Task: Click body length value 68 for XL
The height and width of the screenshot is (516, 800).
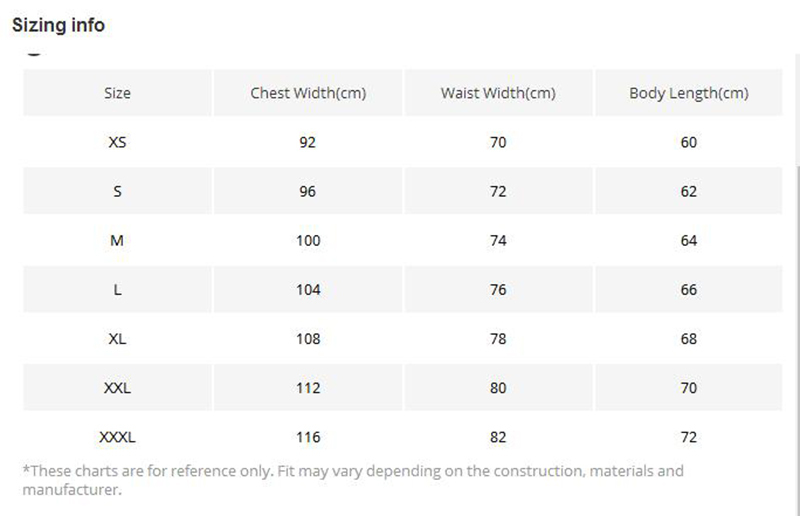Action: point(689,339)
